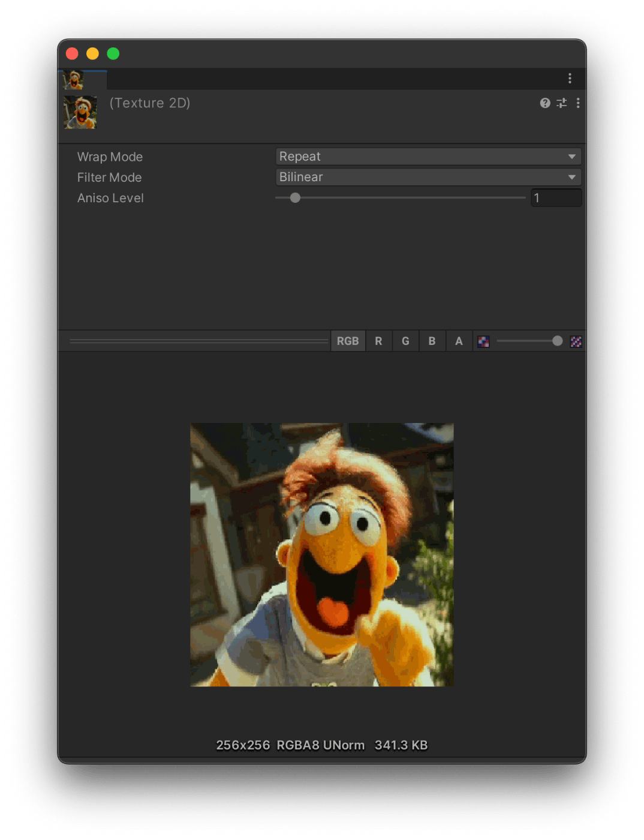Click the Aniso Level slider handle
Viewport: 644px width, 840px height.
point(295,198)
